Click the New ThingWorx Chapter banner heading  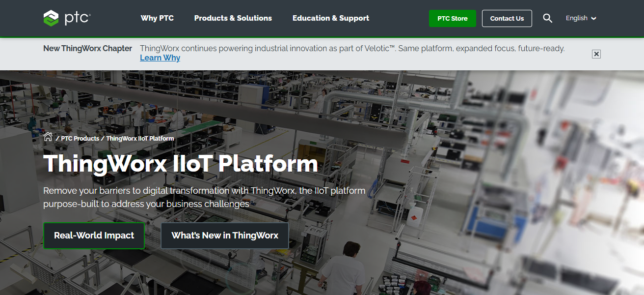87,48
